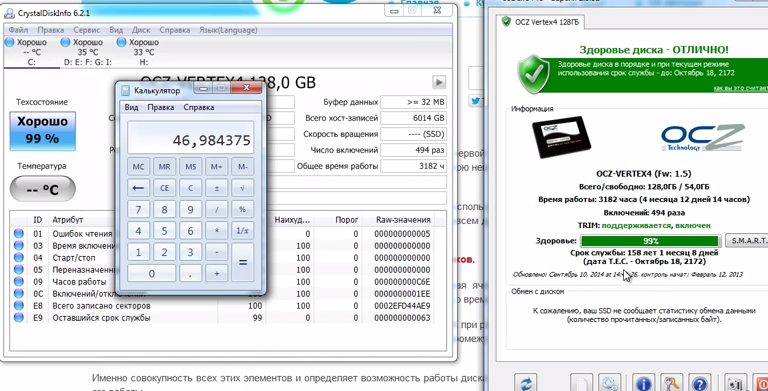This screenshot has height=391, width=768.
Task: Click the C clear calculator button
Action: [x=191, y=188]
